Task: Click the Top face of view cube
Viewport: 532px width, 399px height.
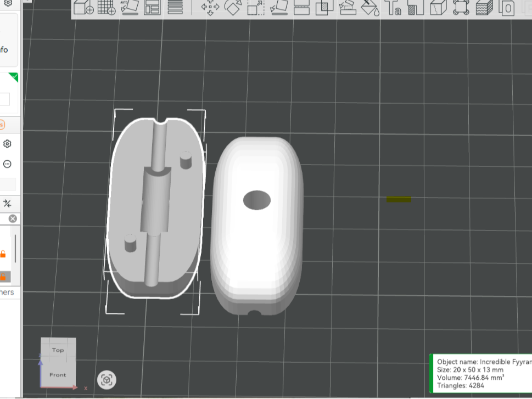Action: [58, 350]
